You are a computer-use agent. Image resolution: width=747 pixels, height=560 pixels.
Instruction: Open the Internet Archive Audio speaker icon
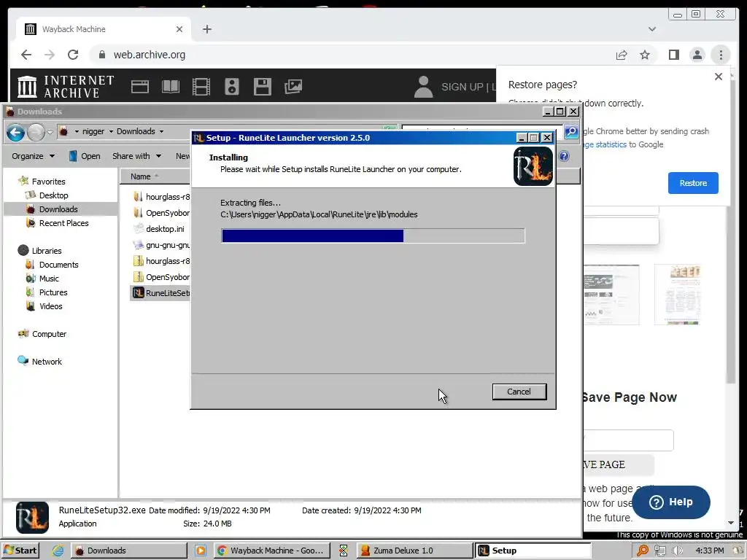pyautogui.click(x=232, y=87)
